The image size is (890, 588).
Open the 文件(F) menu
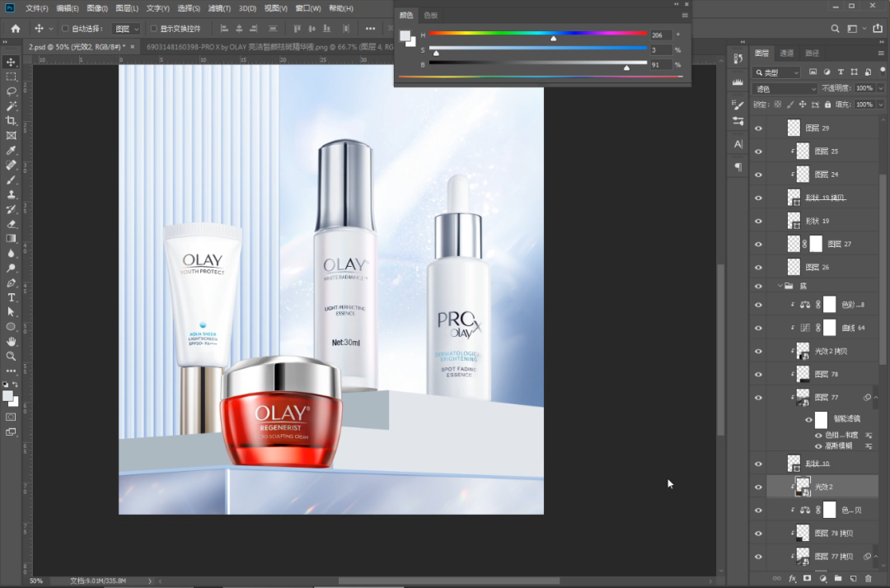coord(37,8)
